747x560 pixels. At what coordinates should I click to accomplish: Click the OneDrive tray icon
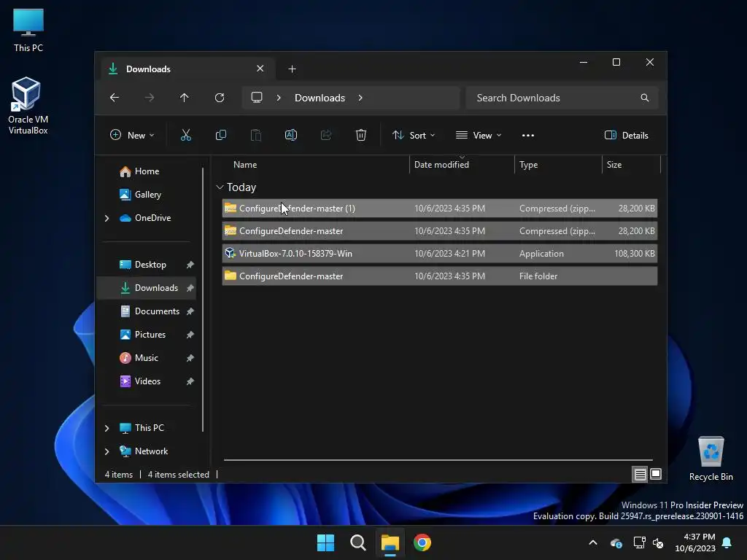(616, 542)
